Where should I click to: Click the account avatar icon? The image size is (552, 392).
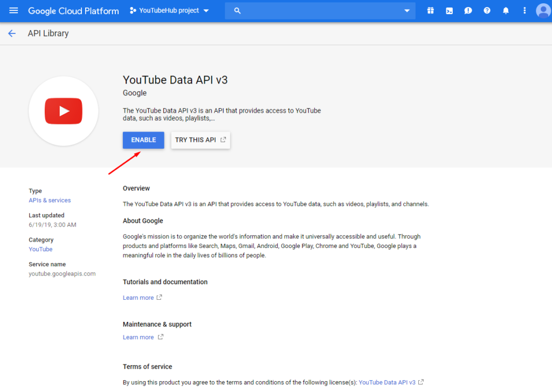pyautogui.click(x=543, y=10)
